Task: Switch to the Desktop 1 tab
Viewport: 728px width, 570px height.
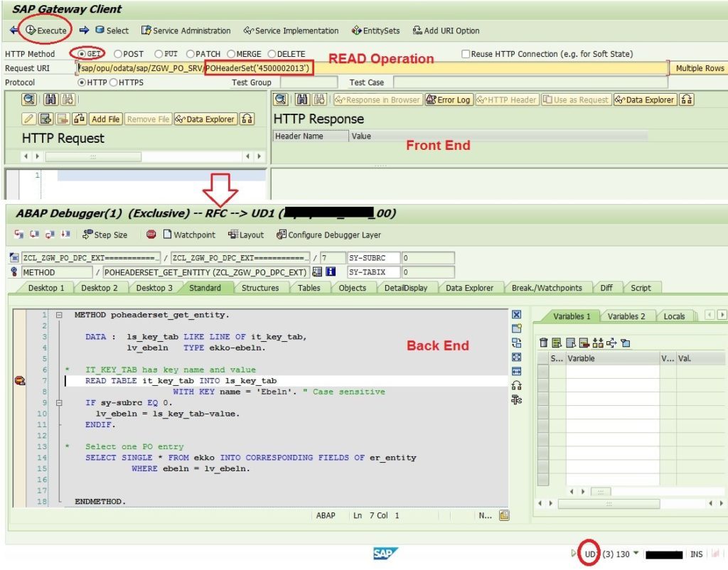Action: click(x=46, y=288)
